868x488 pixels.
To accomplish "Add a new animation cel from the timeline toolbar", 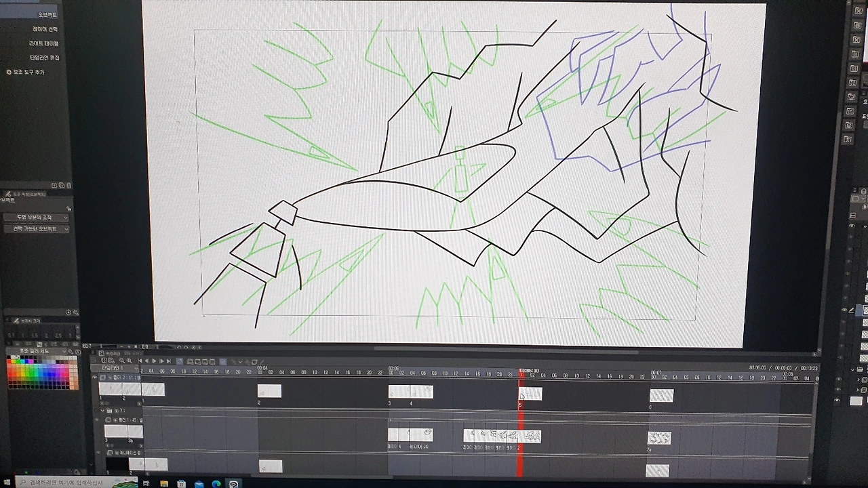I will [x=197, y=361].
